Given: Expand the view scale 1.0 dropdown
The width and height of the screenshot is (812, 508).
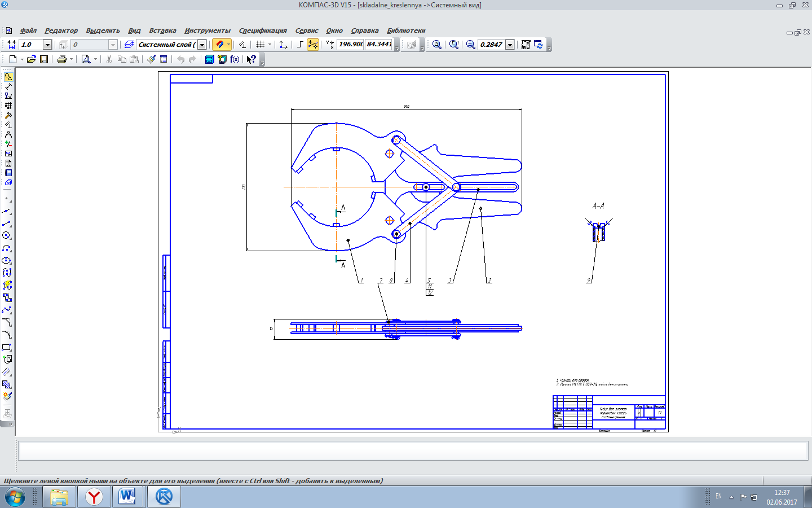Looking at the screenshot, I should pyautogui.click(x=47, y=45).
